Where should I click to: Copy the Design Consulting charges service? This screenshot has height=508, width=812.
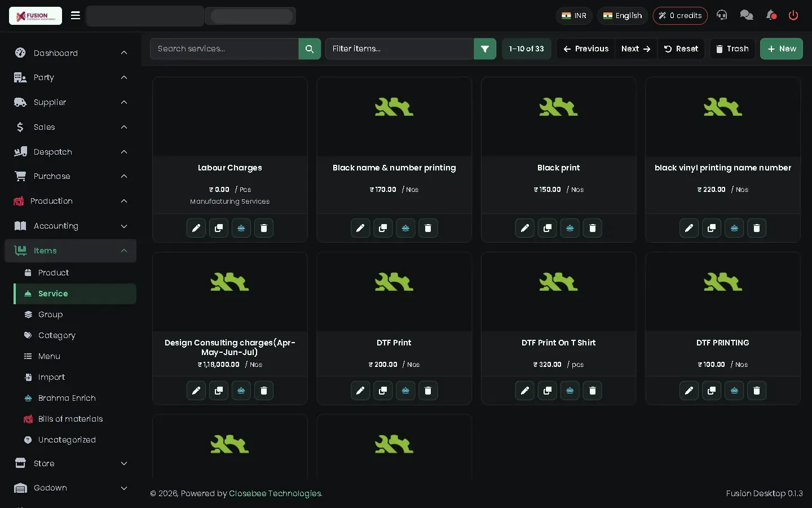219,391
